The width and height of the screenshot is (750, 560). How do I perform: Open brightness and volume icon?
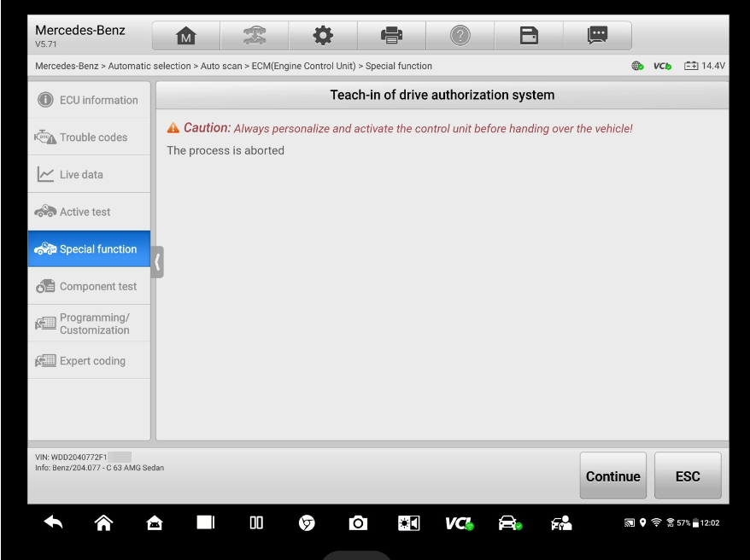pyautogui.click(x=409, y=523)
